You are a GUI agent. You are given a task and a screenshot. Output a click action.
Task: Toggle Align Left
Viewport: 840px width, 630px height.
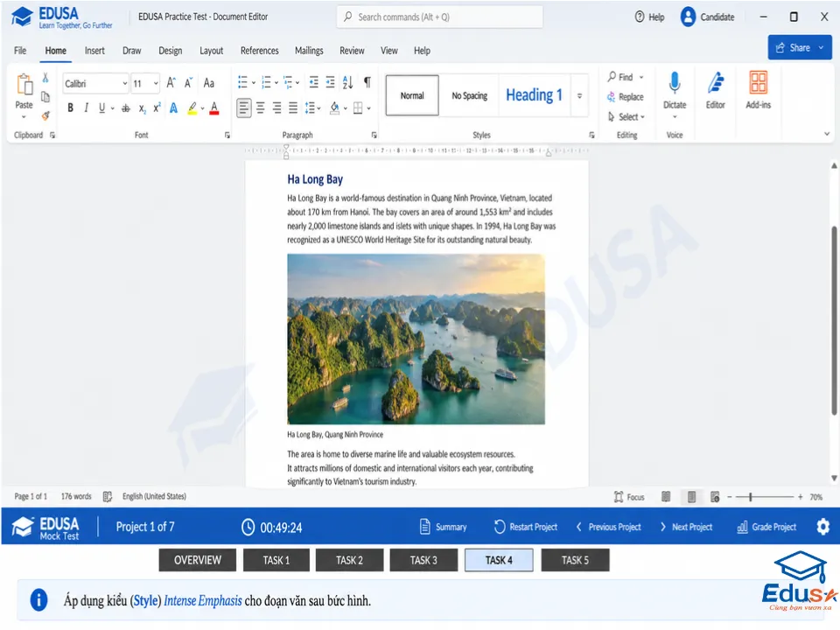[x=244, y=108]
